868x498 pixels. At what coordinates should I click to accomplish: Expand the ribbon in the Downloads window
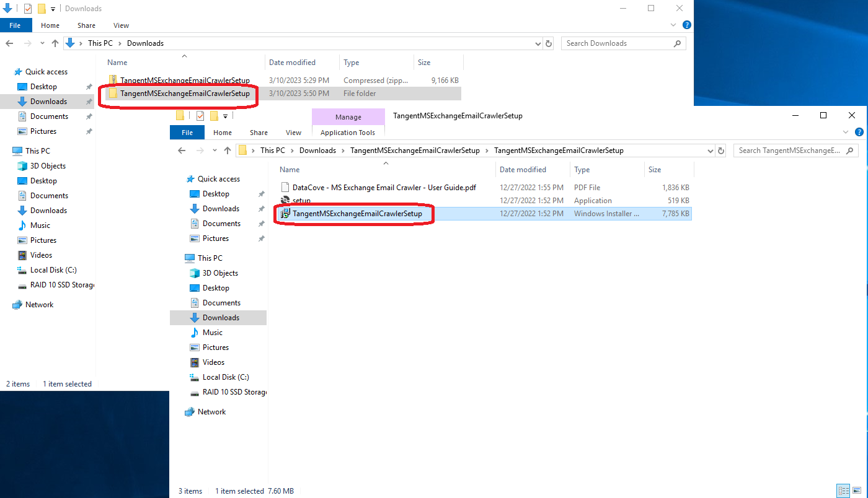point(674,25)
